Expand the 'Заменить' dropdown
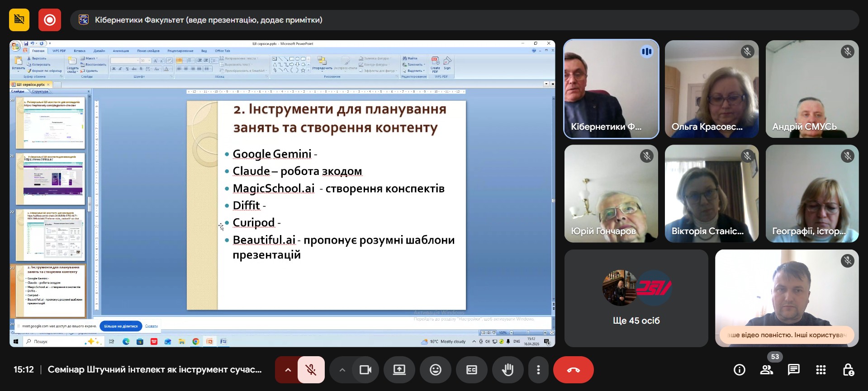The image size is (868, 391). point(414,65)
